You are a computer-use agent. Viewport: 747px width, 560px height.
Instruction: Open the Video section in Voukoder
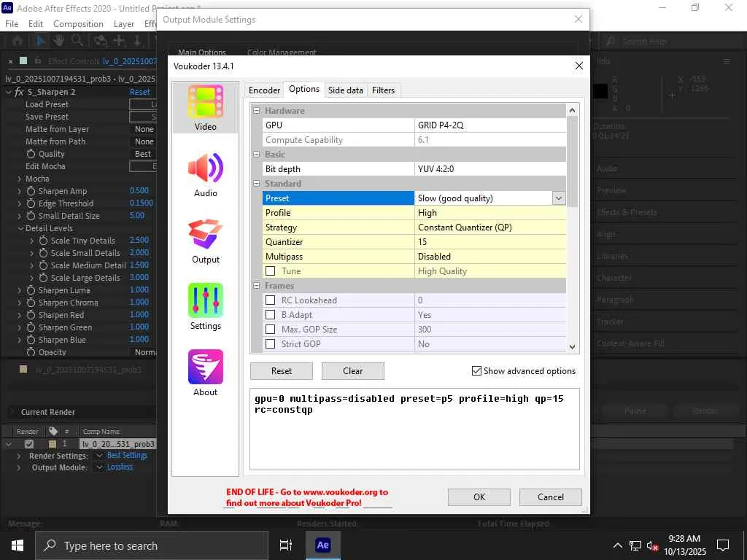coord(205,108)
